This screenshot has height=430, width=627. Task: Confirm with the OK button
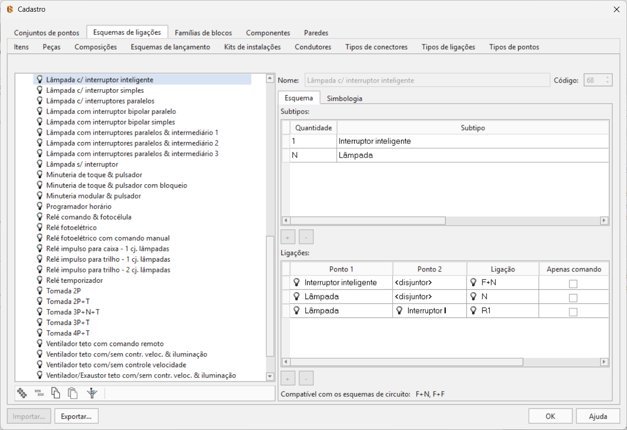coord(550,416)
